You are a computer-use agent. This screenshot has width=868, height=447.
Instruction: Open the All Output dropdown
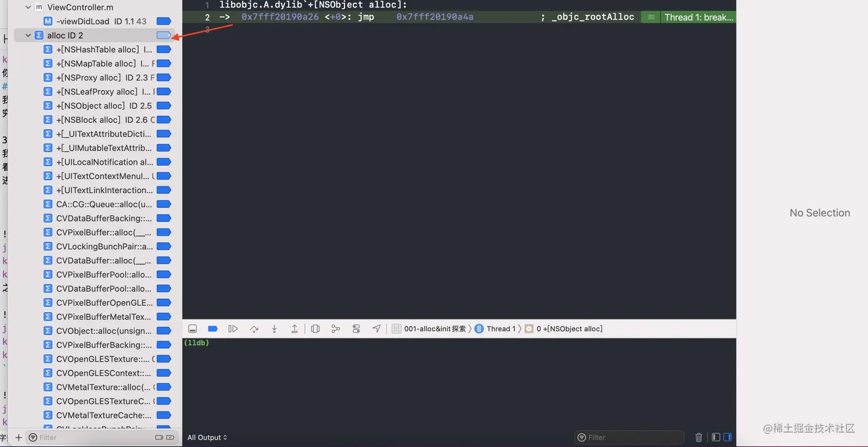[207, 437]
